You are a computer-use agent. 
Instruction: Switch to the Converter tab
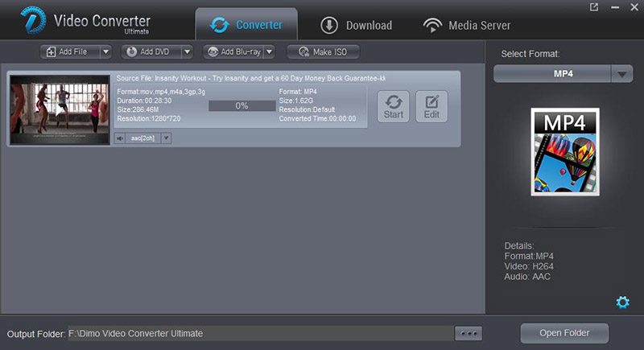pos(246,25)
